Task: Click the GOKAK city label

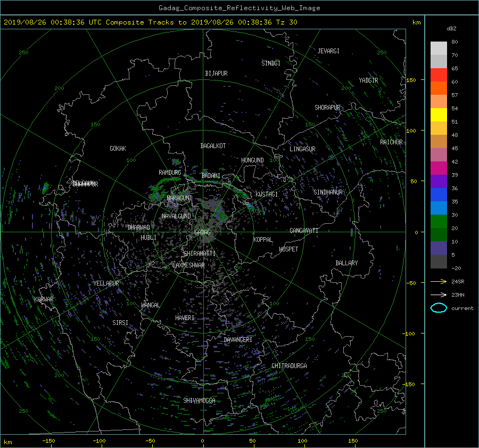Action: (x=118, y=149)
